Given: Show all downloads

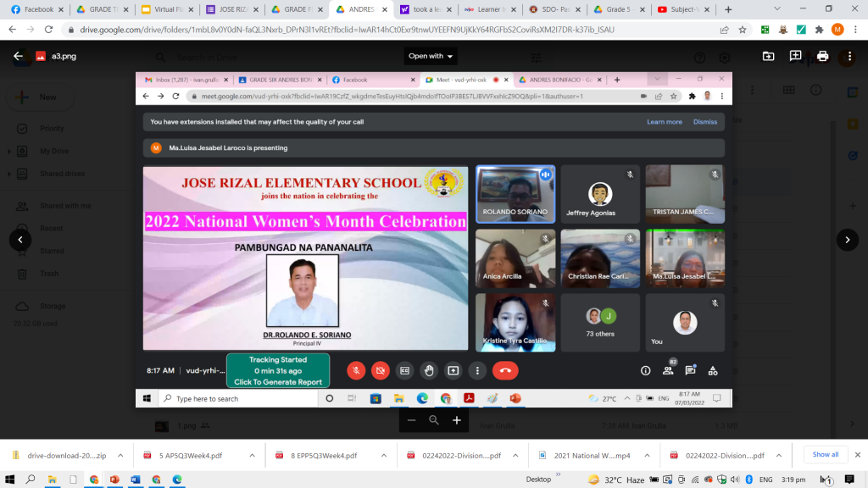Looking at the screenshot, I should (826, 454).
